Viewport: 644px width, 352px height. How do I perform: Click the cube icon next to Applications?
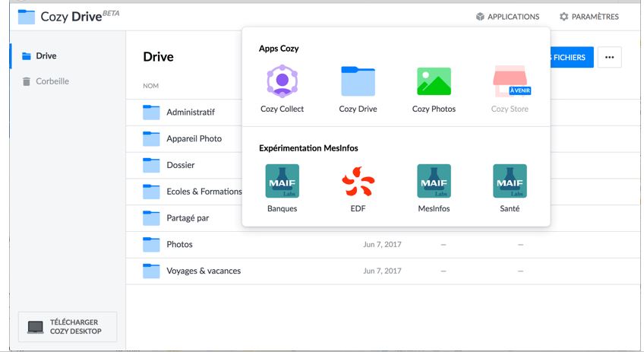click(x=480, y=17)
